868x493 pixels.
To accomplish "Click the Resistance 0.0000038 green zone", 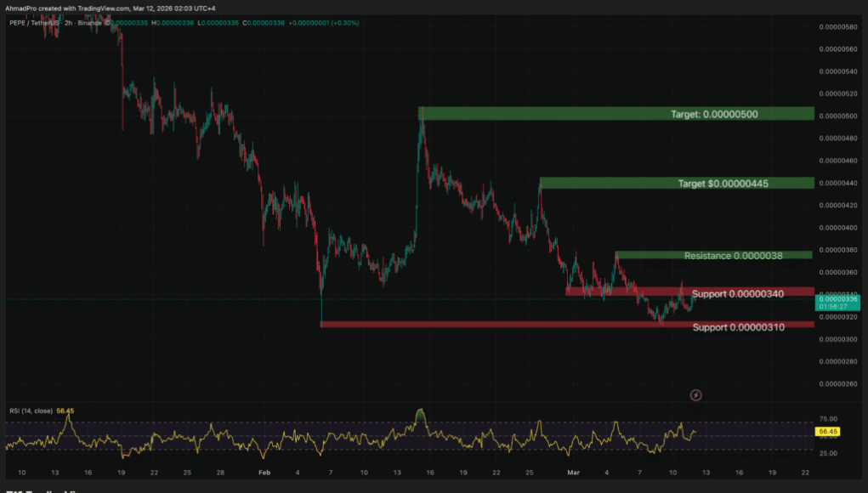I will 714,255.
